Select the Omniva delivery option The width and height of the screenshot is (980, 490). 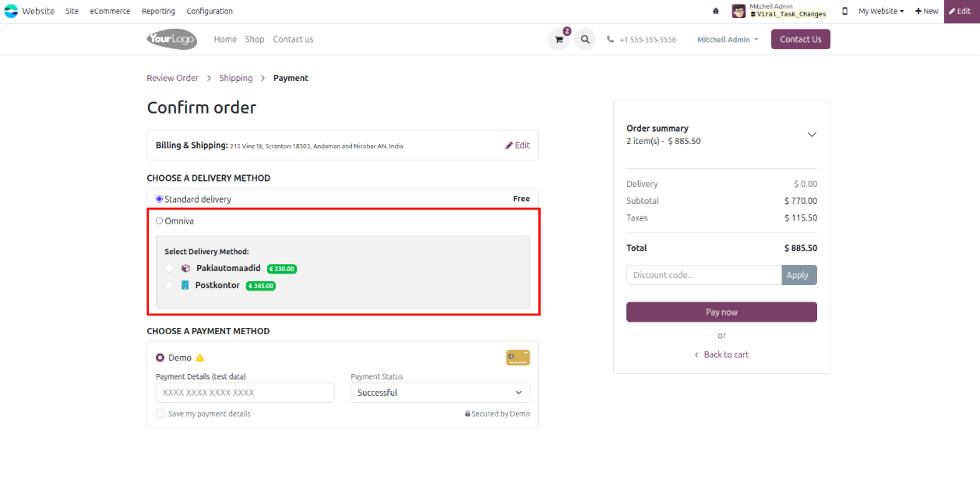(160, 221)
